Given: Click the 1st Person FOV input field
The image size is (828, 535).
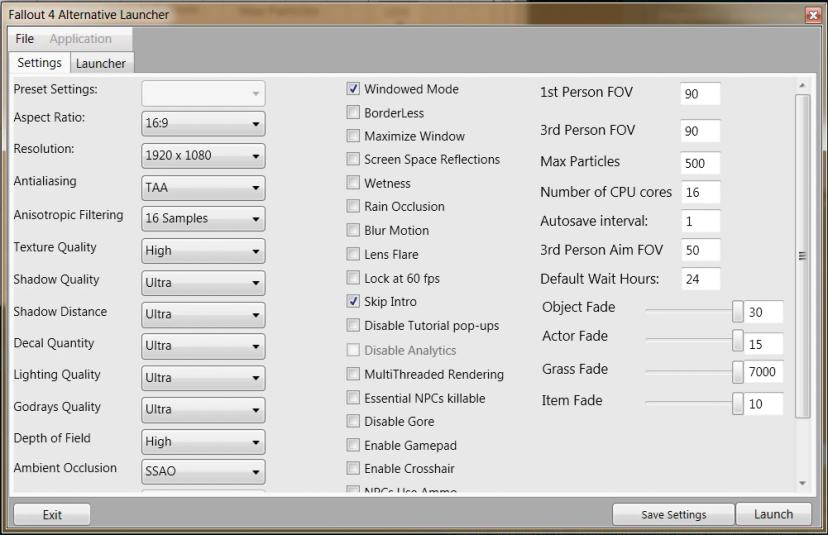Looking at the screenshot, I should pos(700,94).
